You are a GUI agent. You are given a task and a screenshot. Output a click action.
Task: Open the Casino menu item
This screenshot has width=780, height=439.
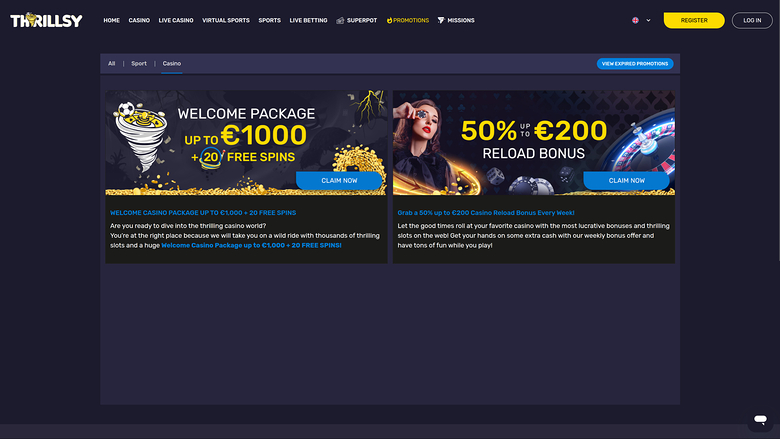[139, 20]
